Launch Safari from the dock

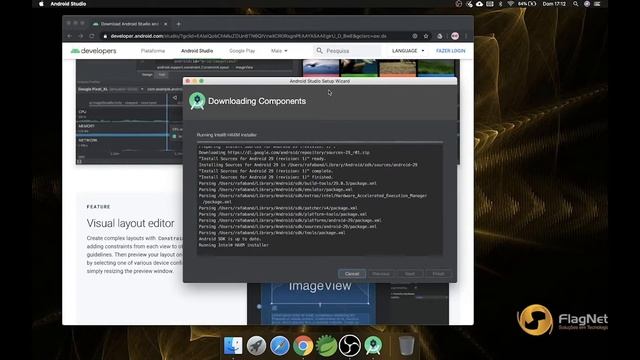coord(280,345)
